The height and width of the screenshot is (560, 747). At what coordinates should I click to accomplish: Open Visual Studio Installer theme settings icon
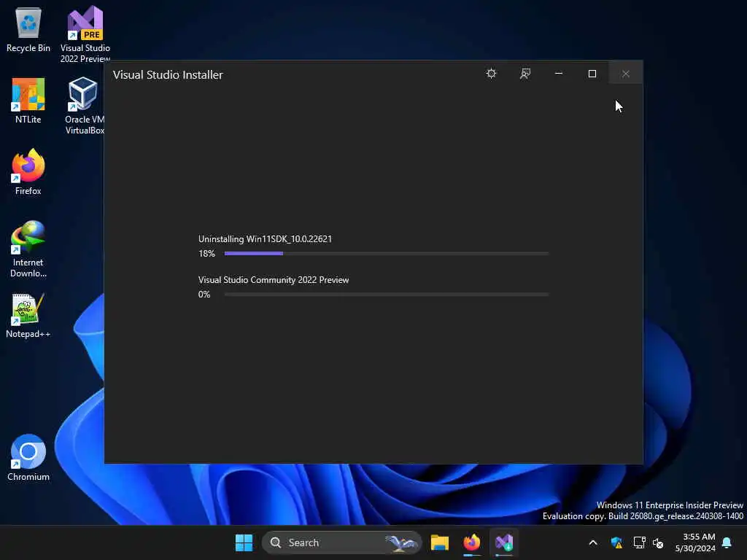(491, 74)
